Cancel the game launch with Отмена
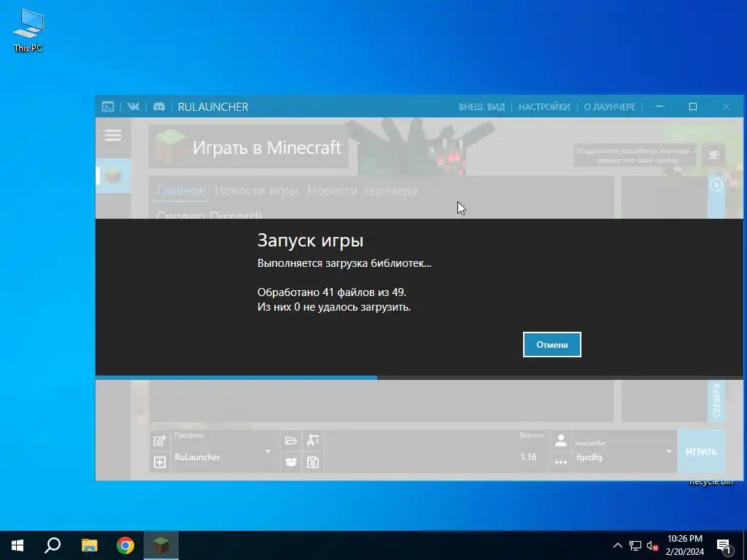The image size is (747, 560). 551,344
